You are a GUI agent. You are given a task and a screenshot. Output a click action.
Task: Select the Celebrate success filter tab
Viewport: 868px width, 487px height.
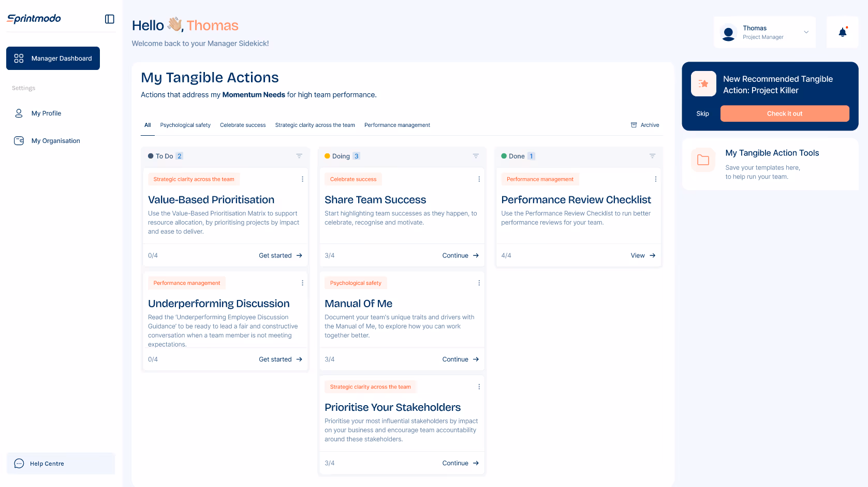[242, 125]
